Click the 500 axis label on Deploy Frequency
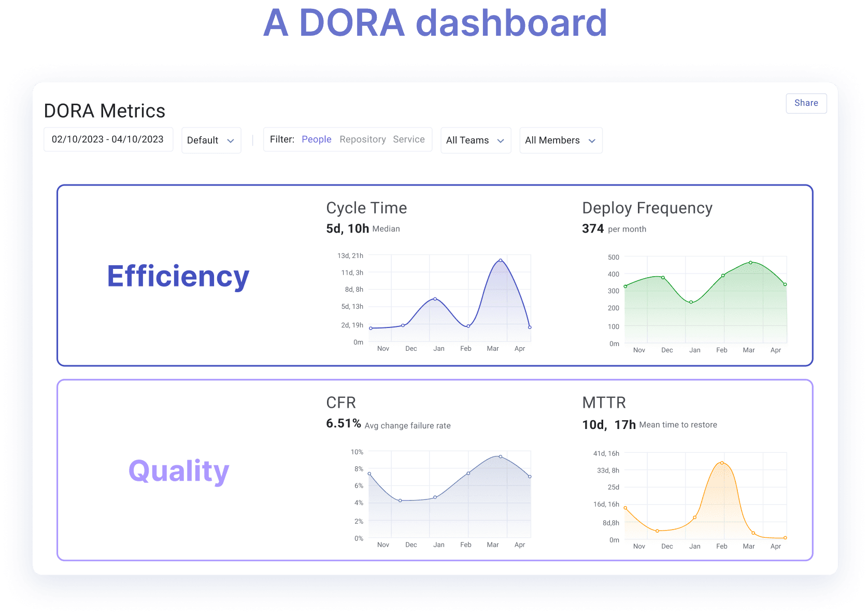Viewport: 868px width, 615px height. click(614, 257)
